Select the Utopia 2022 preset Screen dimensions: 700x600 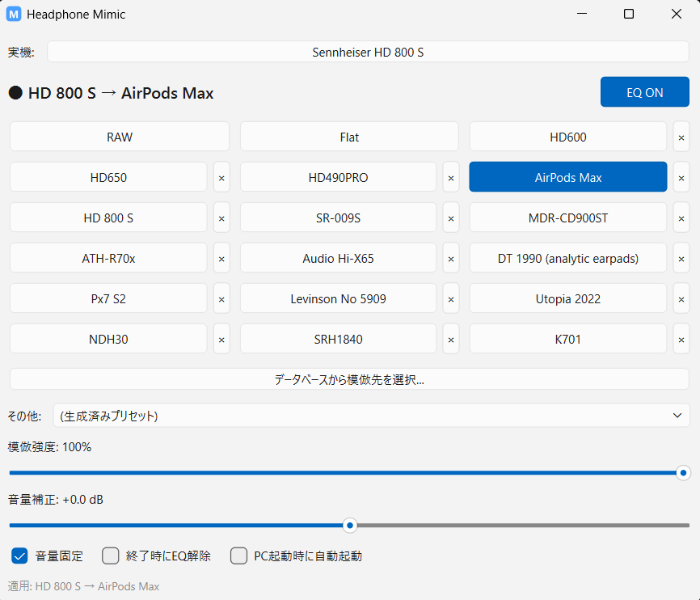tap(568, 298)
